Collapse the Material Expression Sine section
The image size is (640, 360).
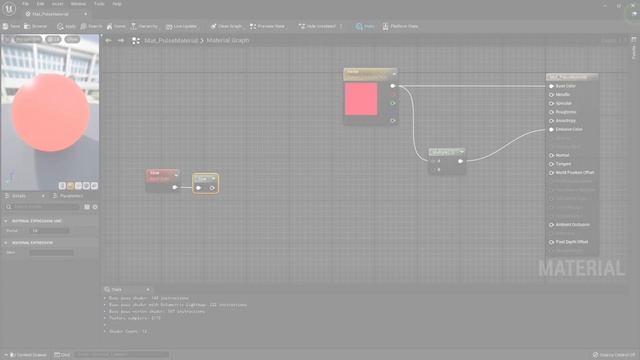pos(6,221)
